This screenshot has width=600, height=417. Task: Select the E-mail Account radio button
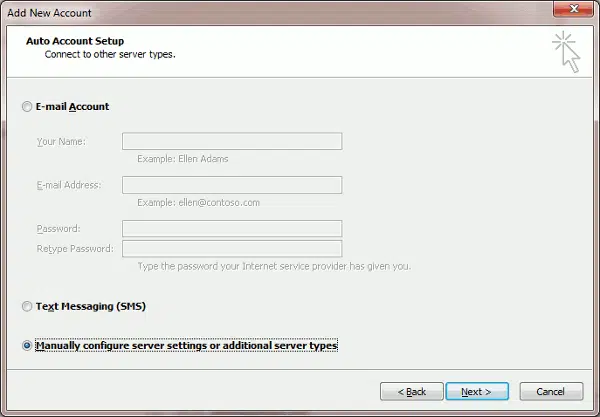coord(27,107)
